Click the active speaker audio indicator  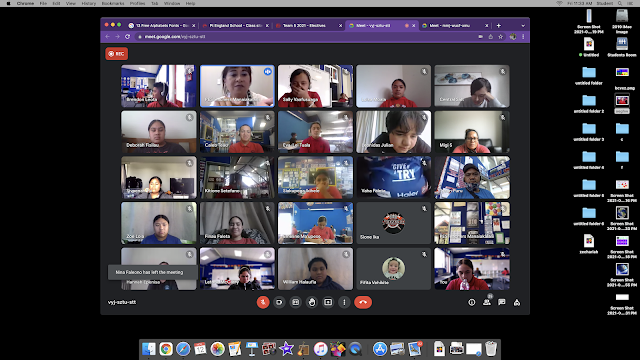268,71
